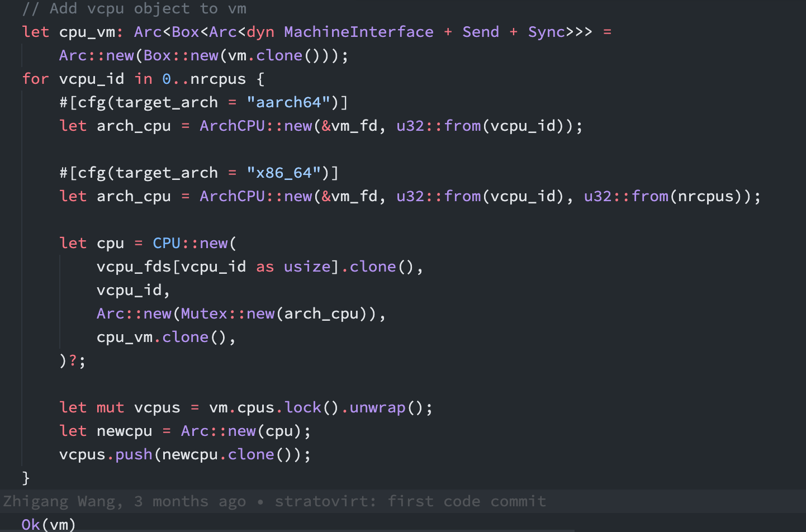Click vcpu_fds in the CPU::new arguments

coord(134,267)
